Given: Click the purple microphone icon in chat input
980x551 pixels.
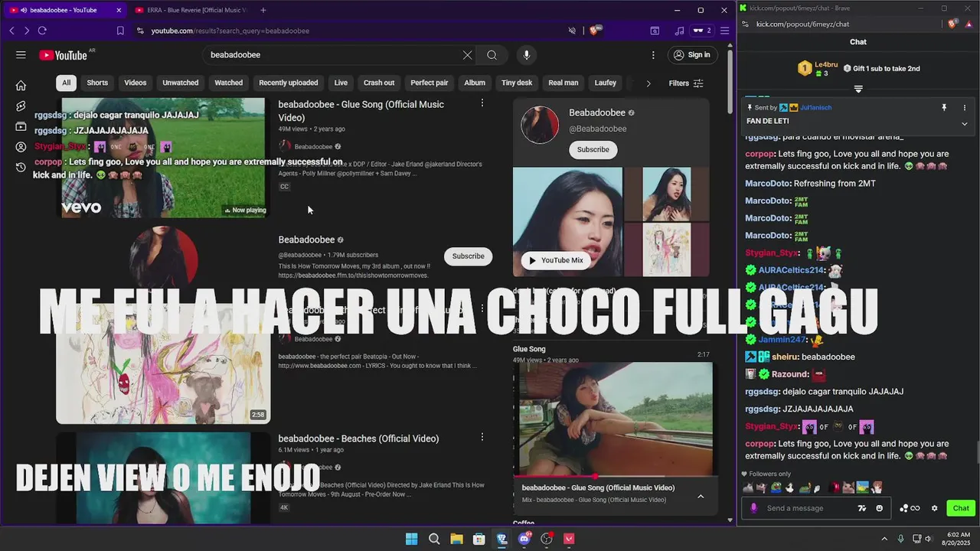Looking at the screenshot, I should pos(754,508).
